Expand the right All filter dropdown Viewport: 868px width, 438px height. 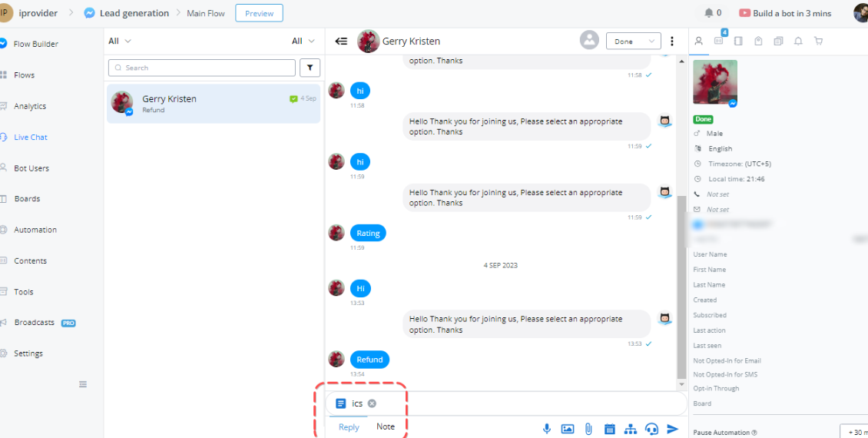coord(303,41)
